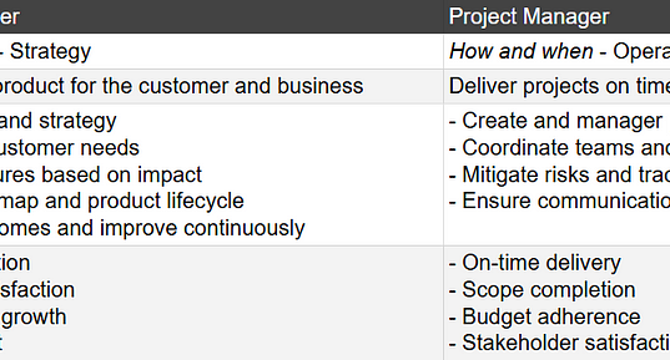Viewport: 670px width, 360px height.
Task: Click 'roadmap and product lifecycle' line
Action: 122,201
